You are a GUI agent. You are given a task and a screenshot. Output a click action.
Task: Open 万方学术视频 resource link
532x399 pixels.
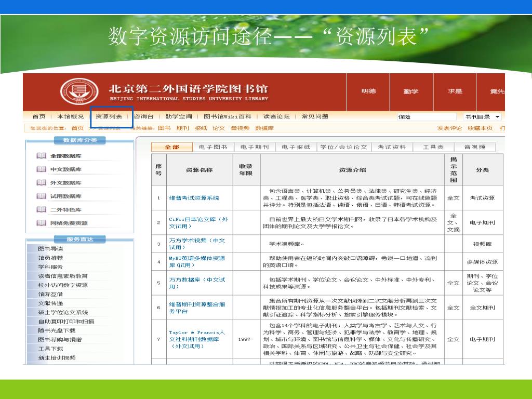pos(197,244)
